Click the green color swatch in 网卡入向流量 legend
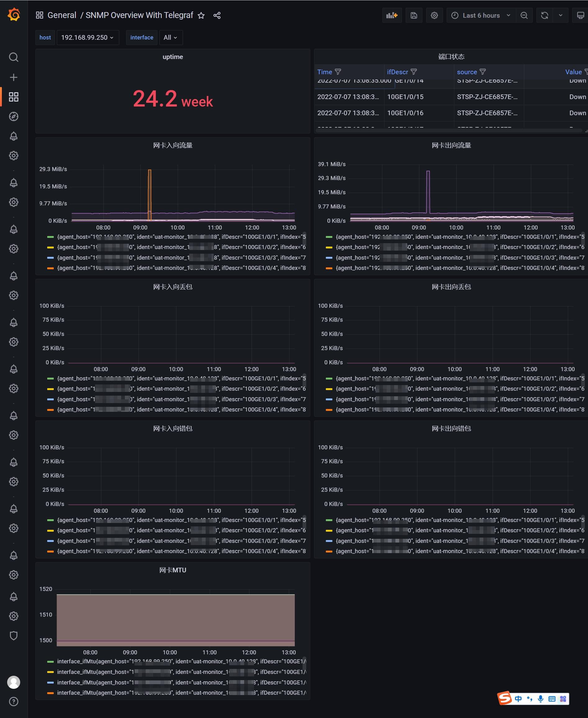 (x=50, y=237)
